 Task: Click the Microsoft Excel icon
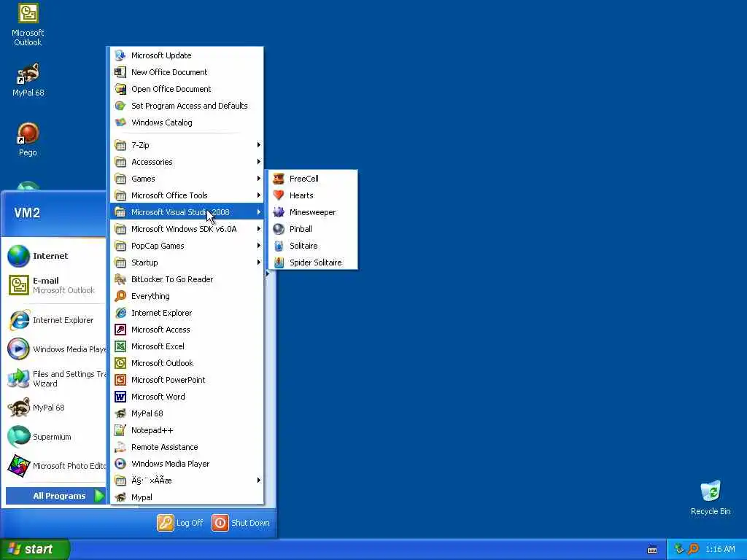(120, 346)
